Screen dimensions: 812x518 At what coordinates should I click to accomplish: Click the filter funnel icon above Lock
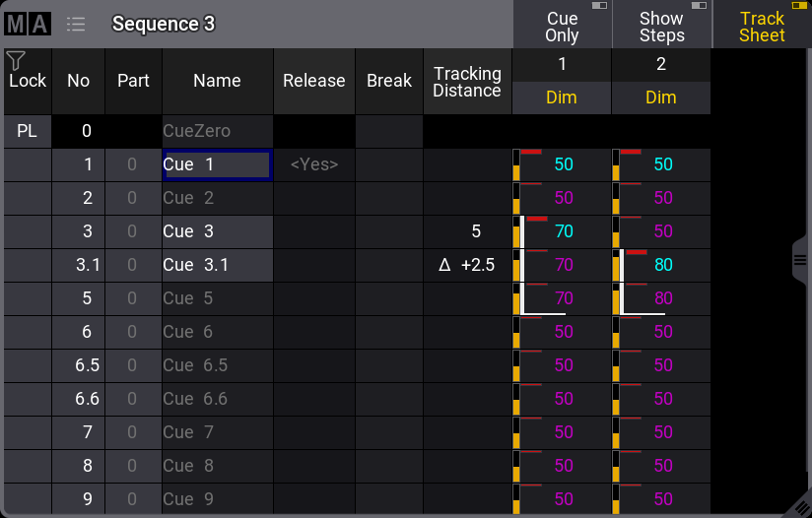[15, 61]
